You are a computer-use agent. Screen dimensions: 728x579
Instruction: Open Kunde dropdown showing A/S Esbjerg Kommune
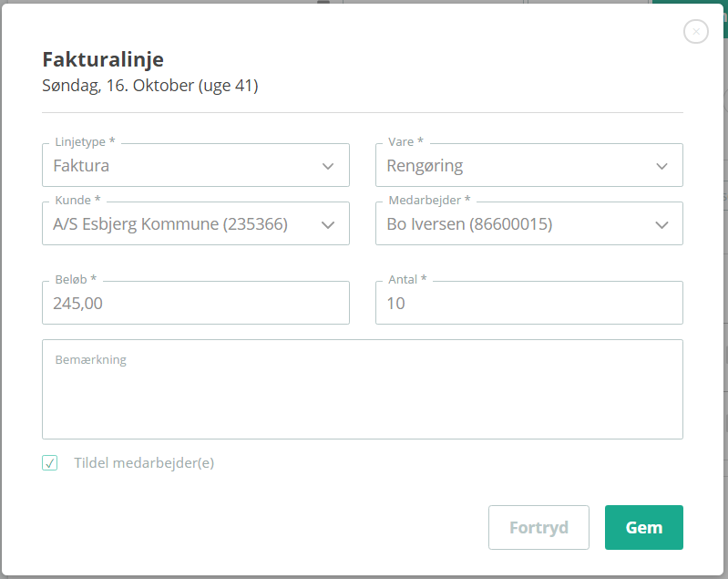(x=196, y=223)
